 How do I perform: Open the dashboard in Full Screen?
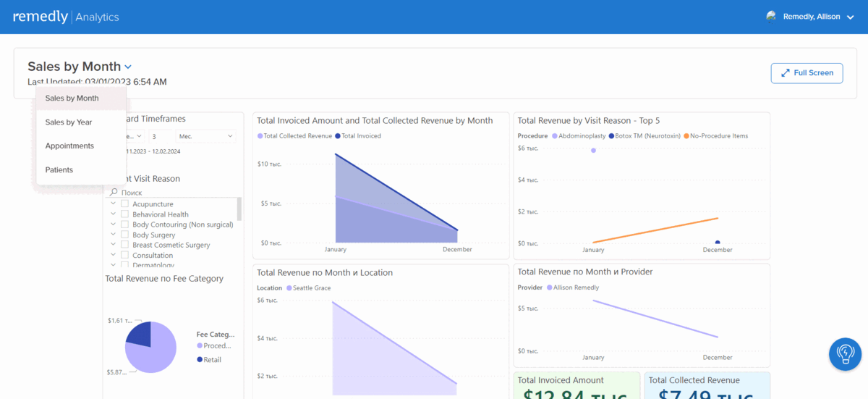point(807,73)
